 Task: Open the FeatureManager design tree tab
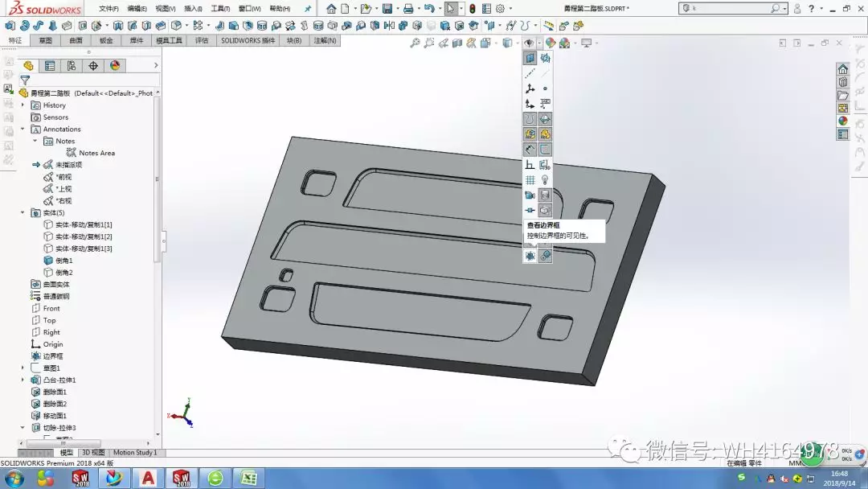28,66
